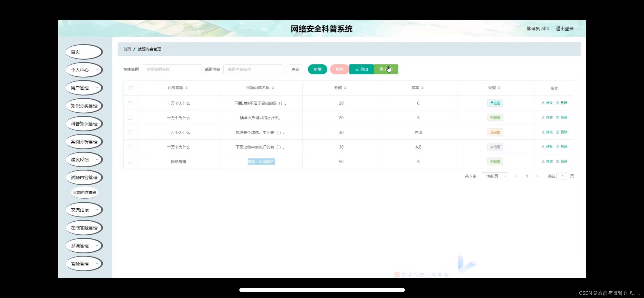644x298 pixels.
Task: Click the 多选题 type tag
Action: [x=495, y=147]
